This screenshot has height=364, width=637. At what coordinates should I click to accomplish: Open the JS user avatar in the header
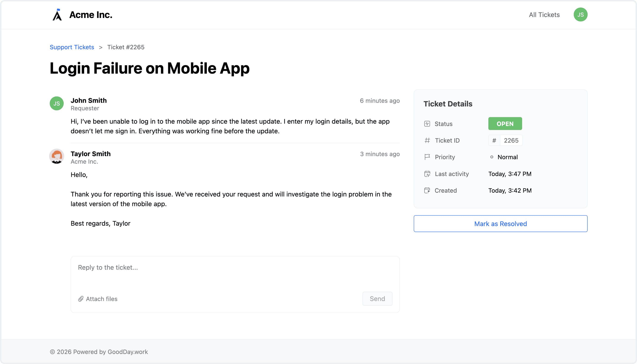[580, 15]
